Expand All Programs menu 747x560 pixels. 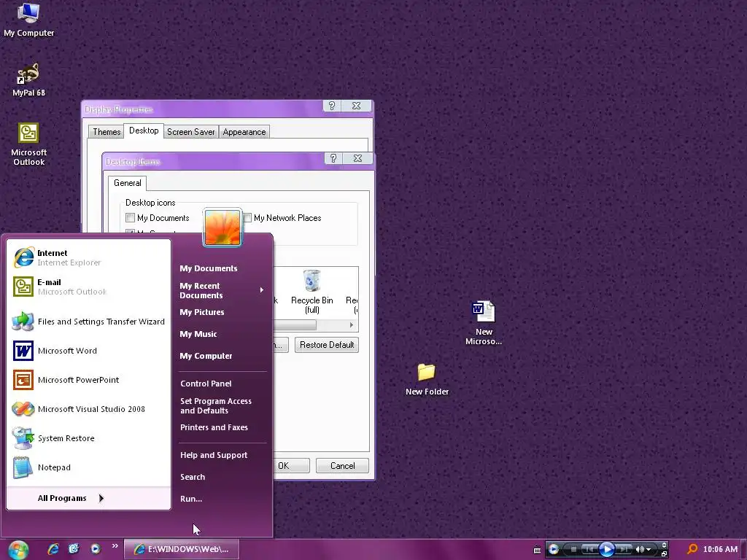click(x=89, y=498)
